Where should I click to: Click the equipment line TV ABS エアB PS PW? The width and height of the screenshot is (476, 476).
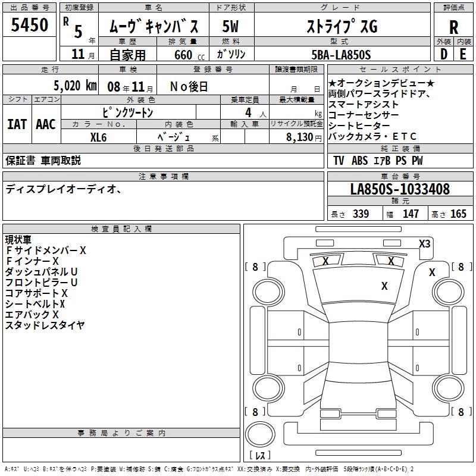(x=378, y=161)
